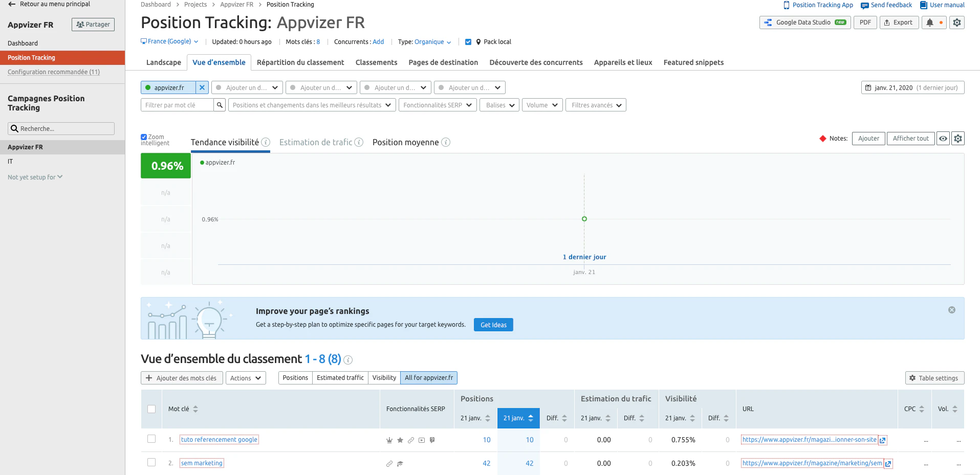This screenshot has height=475, width=980.
Task: Select the Positions view toggle
Action: [295, 378]
